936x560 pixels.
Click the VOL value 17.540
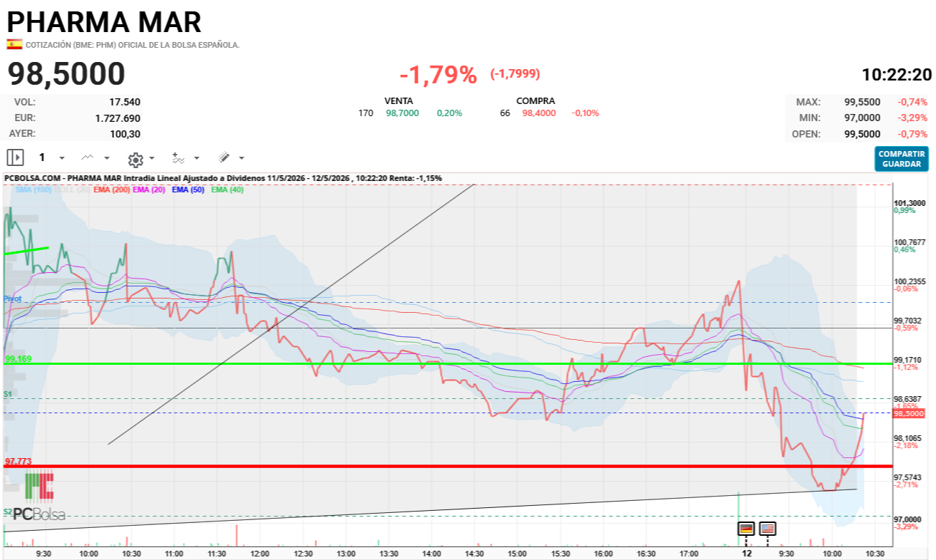click(x=125, y=102)
